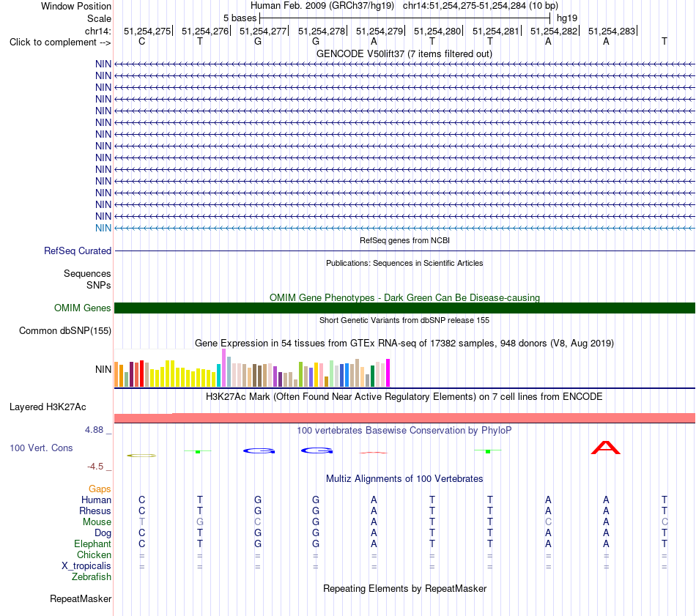Click position text chr14:51,254,275-51,254,284 (10 bp)
This screenshot has width=696, height=616.
tap(481, 6)
